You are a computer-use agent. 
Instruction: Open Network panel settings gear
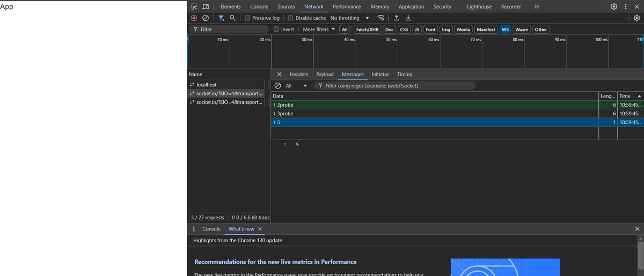(637, 18)
